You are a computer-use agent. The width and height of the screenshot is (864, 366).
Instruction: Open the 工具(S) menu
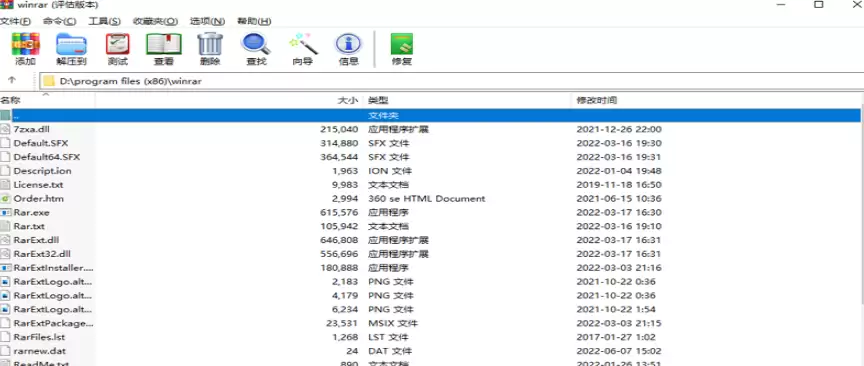[104, 21]
